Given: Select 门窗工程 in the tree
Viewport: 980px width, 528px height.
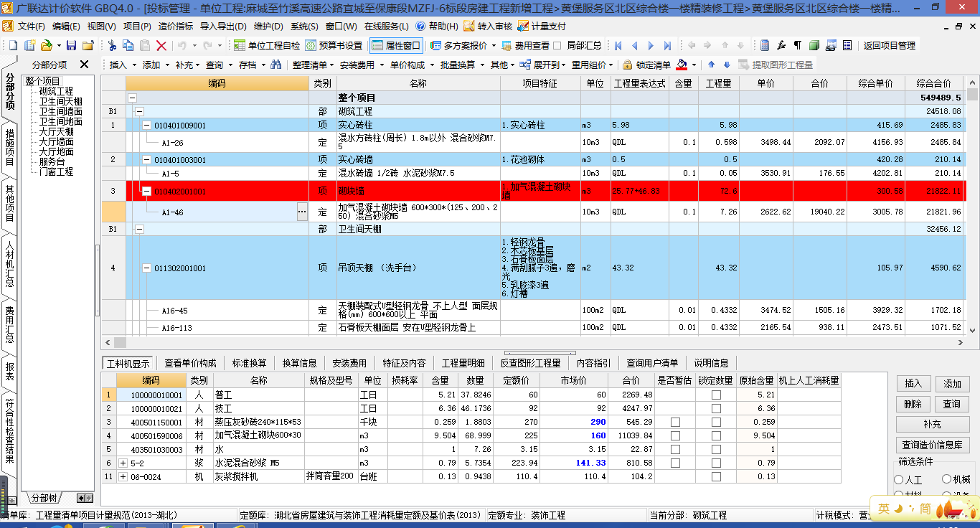Looking at the screenshot, I should tap(56, 171).
